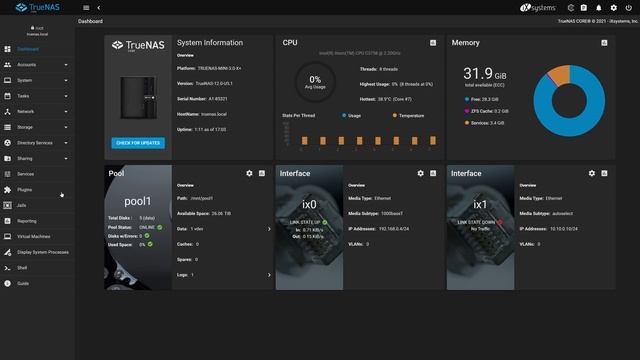Click the ZFS Cache legend entry
The width and height of the screenshot is (640, 360).
(x=487, y=111)
